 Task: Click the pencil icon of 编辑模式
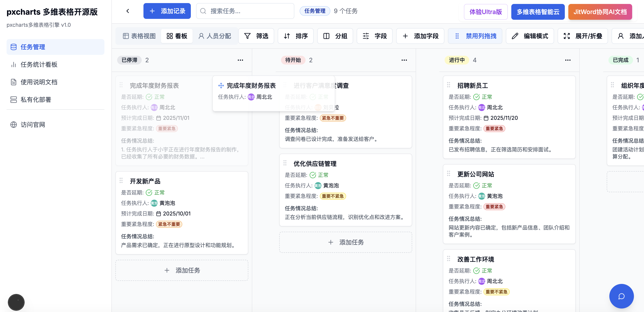515,36
